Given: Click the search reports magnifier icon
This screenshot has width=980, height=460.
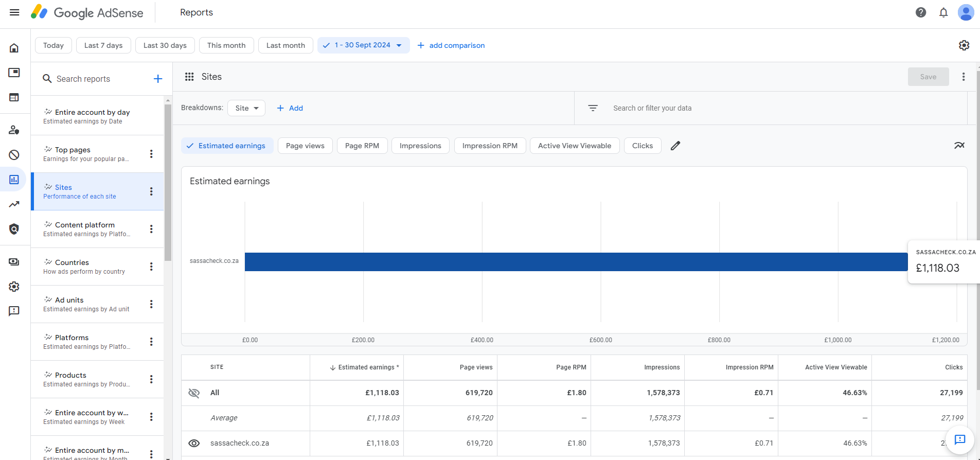Looking at the screenshot, I should (47, 79).
